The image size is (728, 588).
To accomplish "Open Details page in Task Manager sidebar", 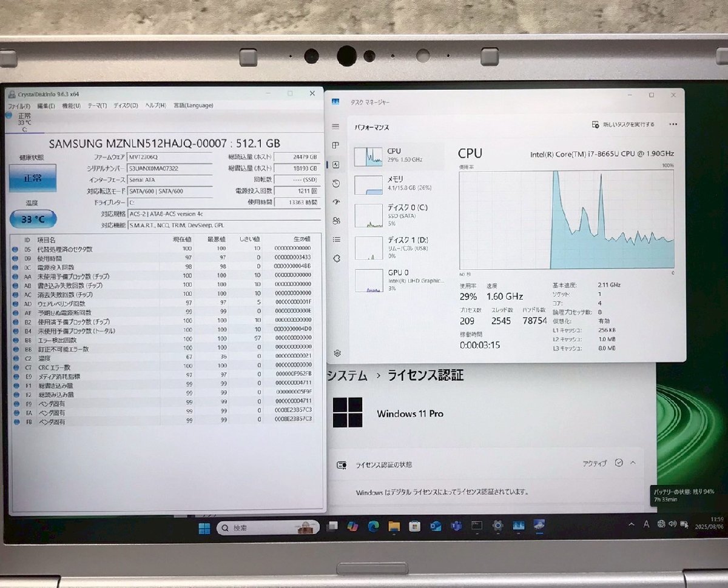I will 336,239.
